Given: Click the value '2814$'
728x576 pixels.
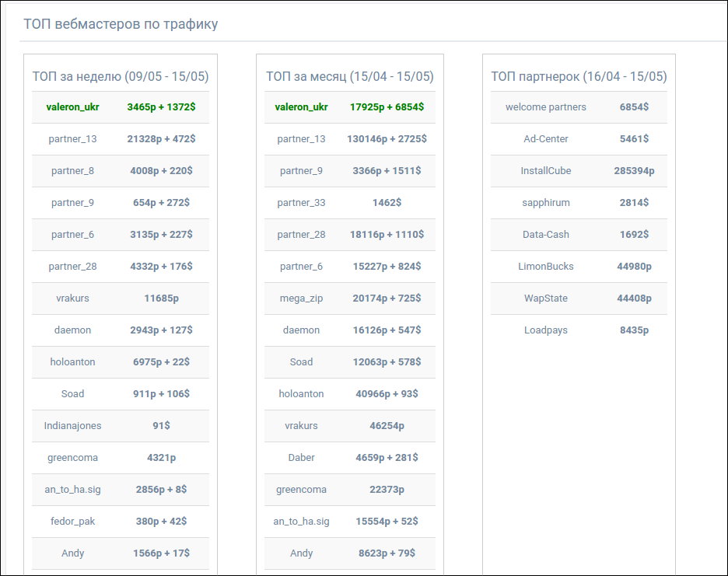Looking at the screenshot, I should point(634,203).
